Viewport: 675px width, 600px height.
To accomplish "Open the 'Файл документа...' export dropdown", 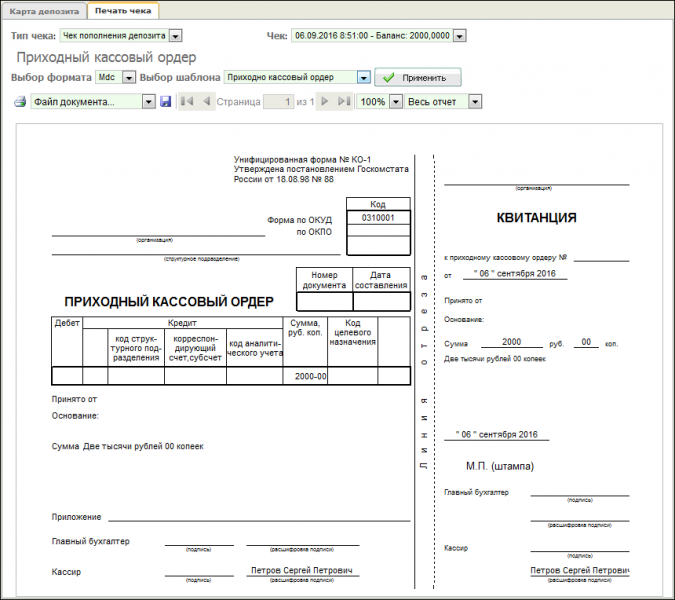I will [x=148, y=102].
